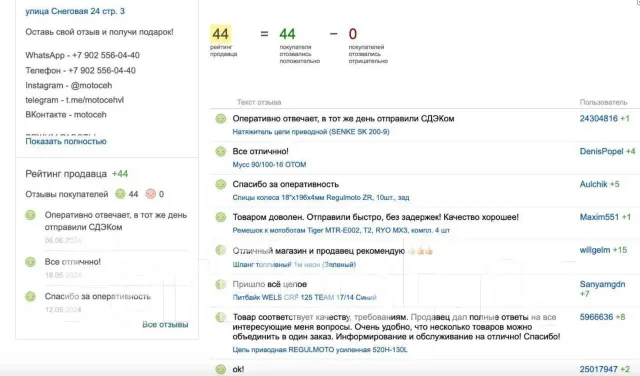640x376 pixels.
Task: Click the ВКонтакте - motoceh line
Action: click(66, 115)
